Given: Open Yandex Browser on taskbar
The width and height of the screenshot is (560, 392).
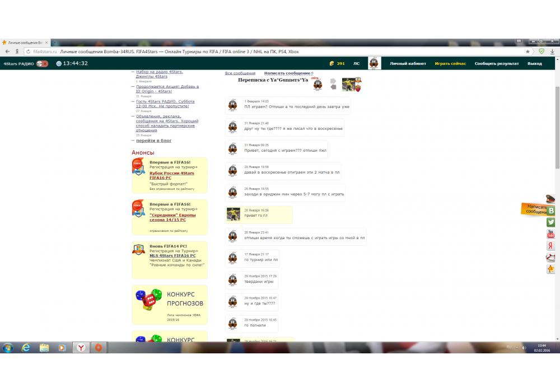Looking at the screenshot, I should coord(81,347).
